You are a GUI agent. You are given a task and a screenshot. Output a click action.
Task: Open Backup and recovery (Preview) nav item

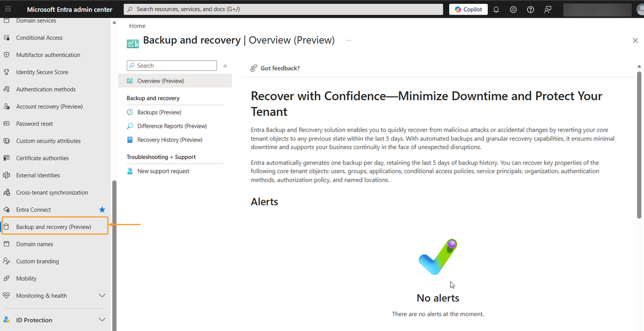click(55, 227)
